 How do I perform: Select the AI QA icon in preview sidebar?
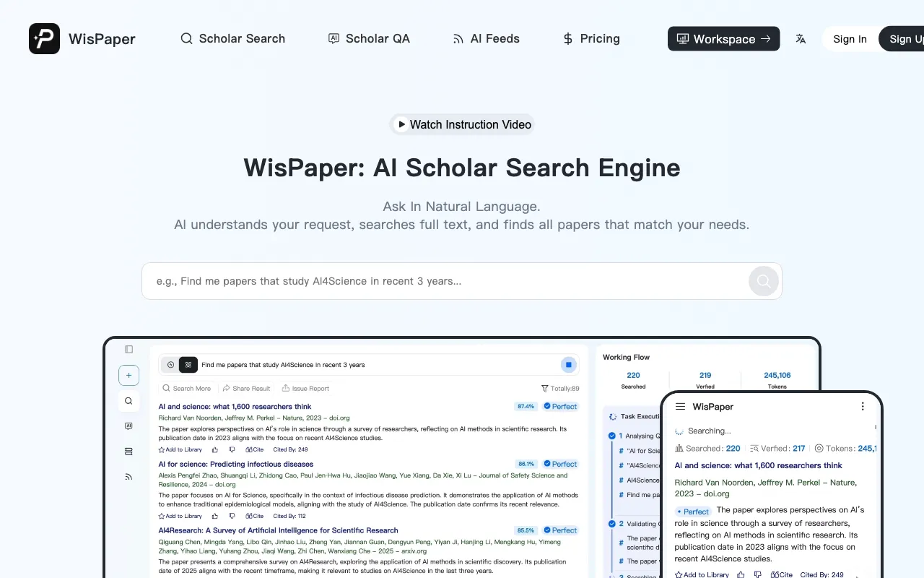click(x=128, y=426)
